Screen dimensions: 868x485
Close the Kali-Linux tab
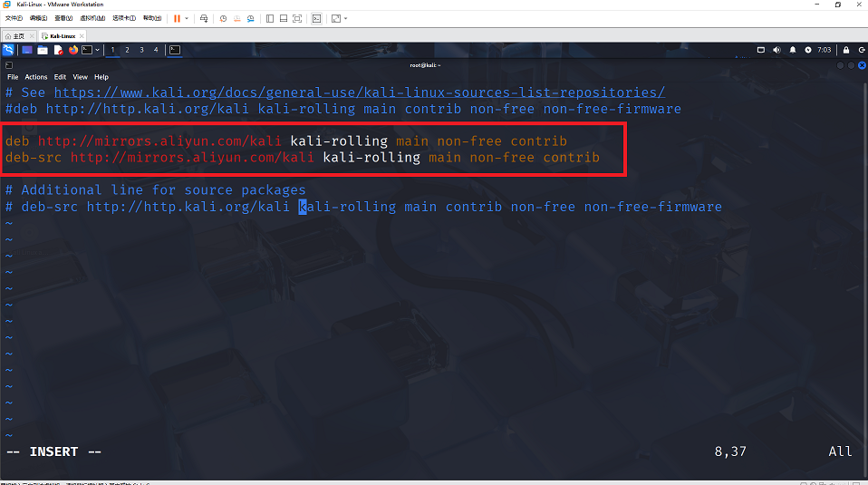(82, 36)
